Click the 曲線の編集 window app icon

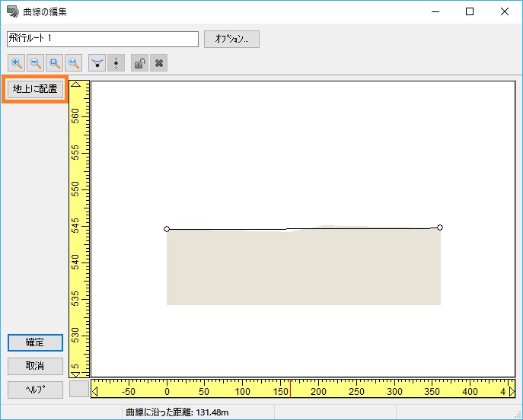[x=13, y=11]
